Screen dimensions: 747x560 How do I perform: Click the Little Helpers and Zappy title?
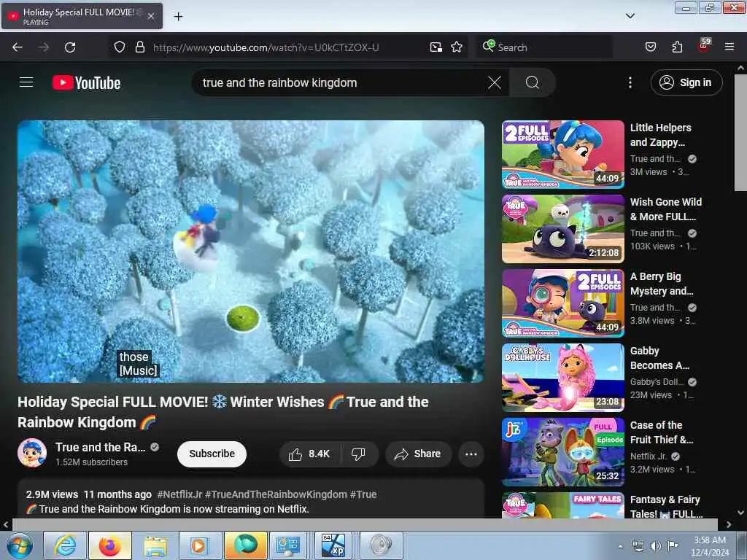[661, 135]
